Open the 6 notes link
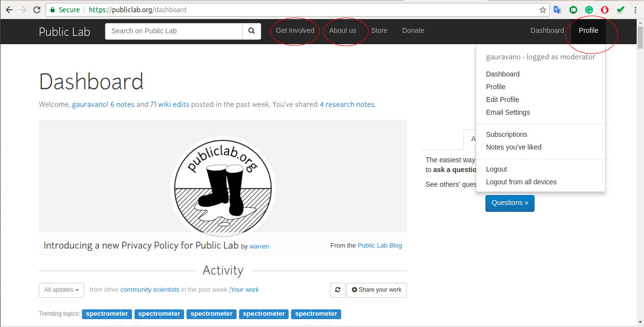644x327 pixels. point(122,104)
